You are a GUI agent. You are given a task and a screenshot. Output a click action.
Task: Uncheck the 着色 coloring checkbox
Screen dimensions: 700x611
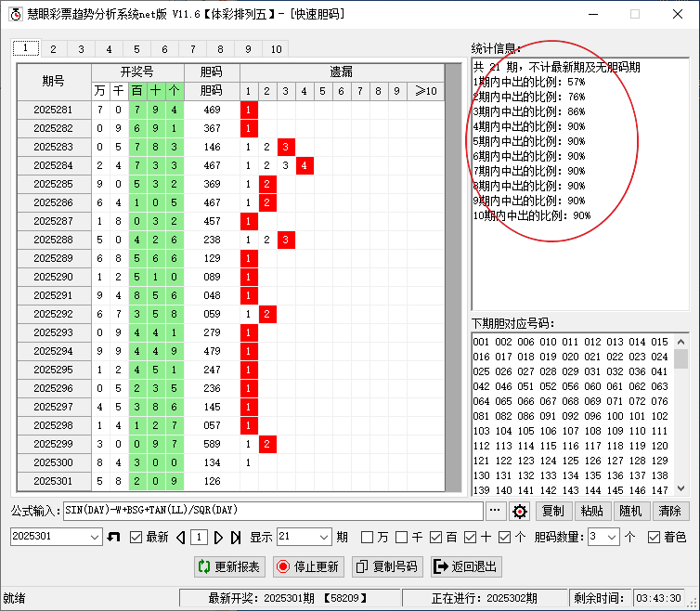coord(655,538)
